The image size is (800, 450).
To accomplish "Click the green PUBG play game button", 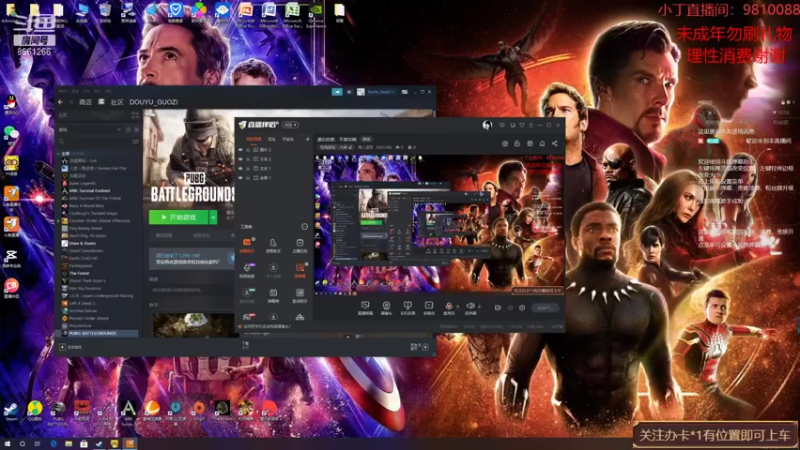I will (178, 217).
